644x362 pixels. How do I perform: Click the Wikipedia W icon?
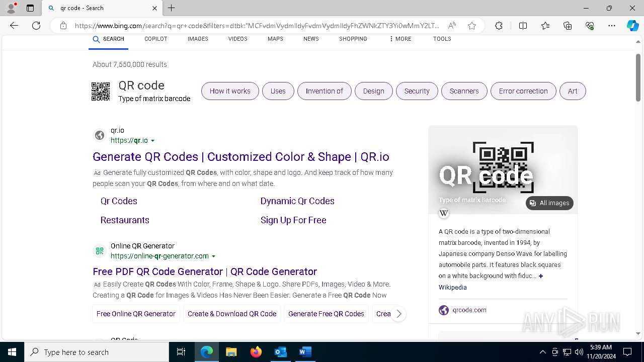click(444, 213)
